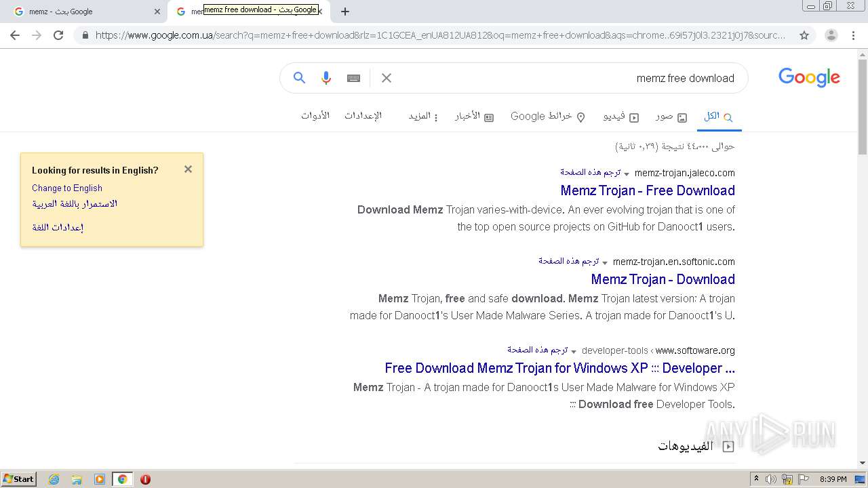The height and width of the screenshot is (488, 868).
Task: Translate the jaleco.com result page
Action: 590,173
